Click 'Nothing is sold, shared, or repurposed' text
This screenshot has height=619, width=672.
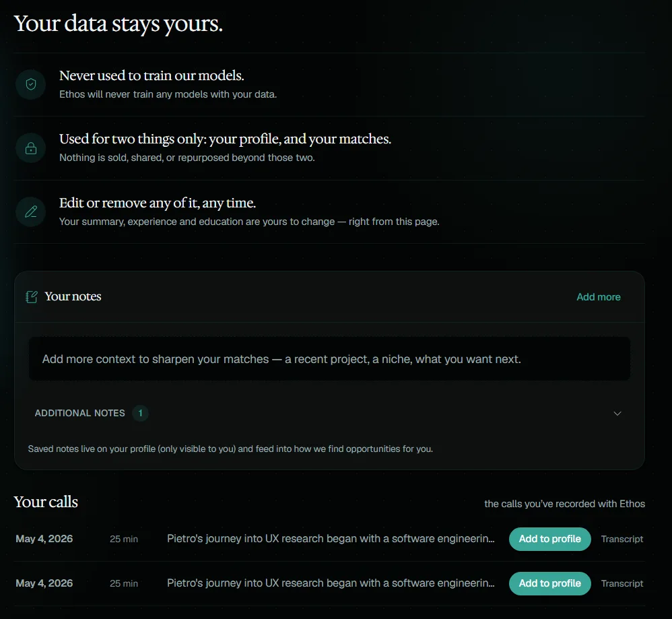[187, 158]
